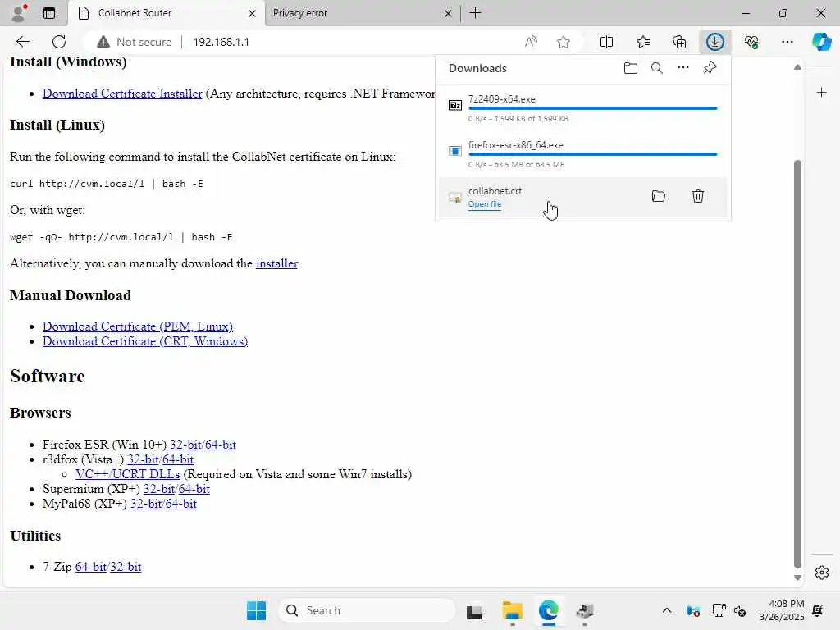Open sidebar settings gear icon

pyautogui.click(x=821, y=573)
